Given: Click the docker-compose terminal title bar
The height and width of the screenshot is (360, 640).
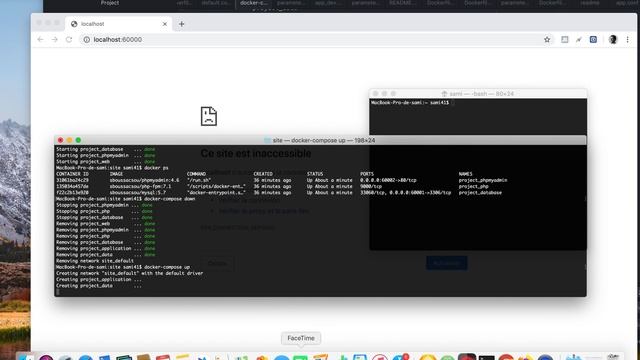Looking at the screenshot, I should (320, 140).
